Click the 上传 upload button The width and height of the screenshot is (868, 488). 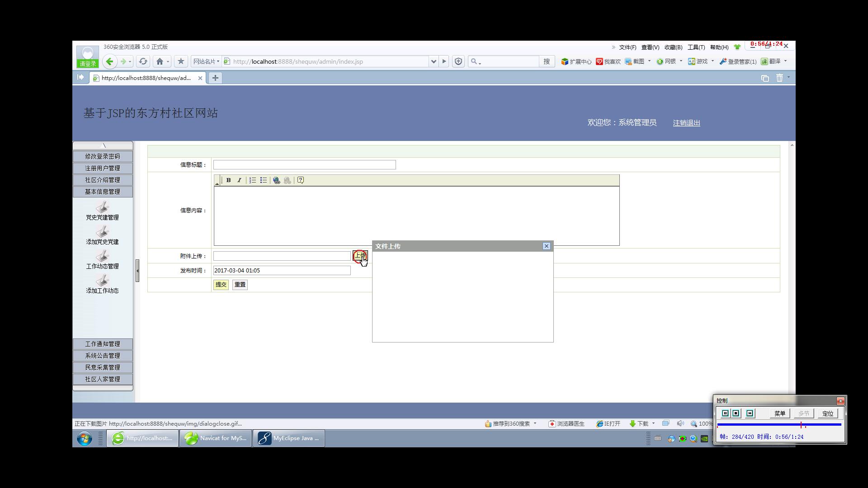[x=360, y=256]
